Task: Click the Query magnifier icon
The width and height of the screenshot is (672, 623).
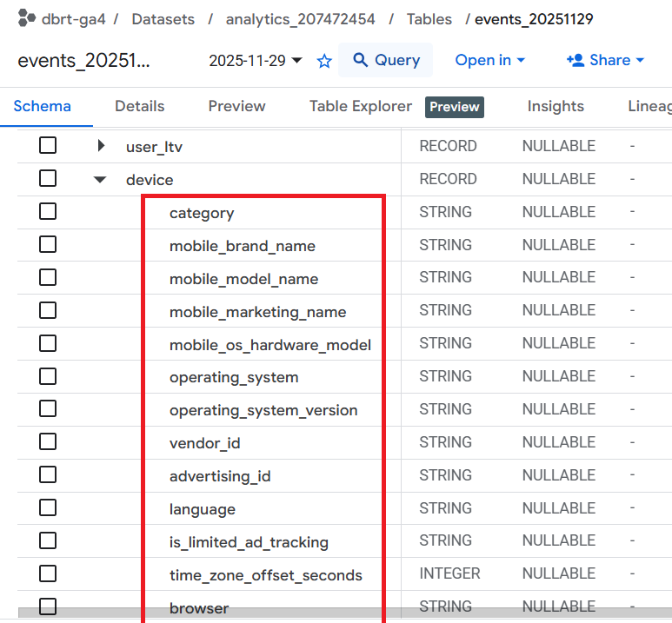Action: [x=358, y=60]
